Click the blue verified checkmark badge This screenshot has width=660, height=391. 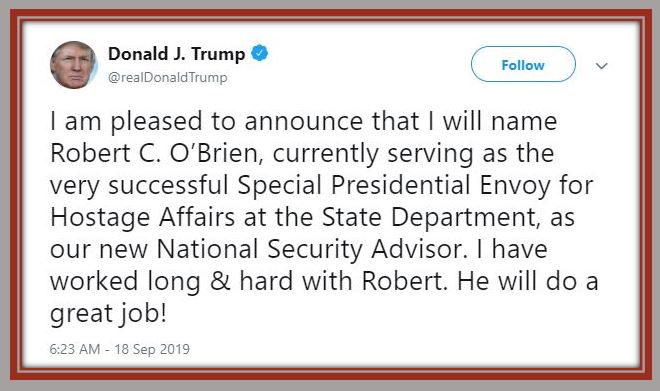(260, 53)
